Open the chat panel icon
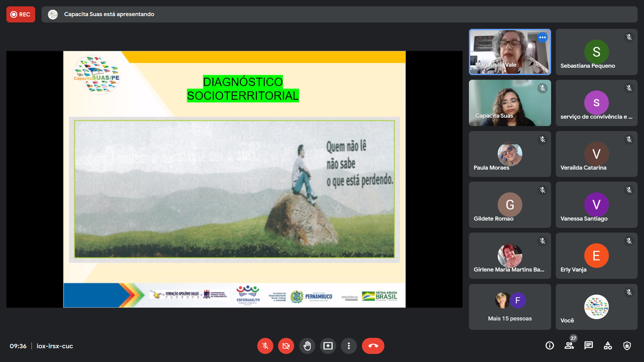This screenshot has height=362, width=644. tap(588, 346)
